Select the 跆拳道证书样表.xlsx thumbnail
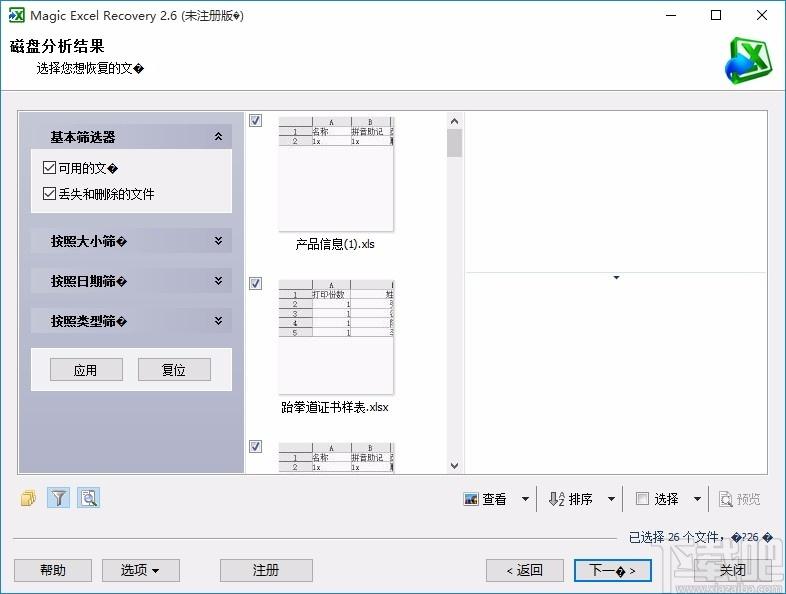This screenshot has height=594, width=786. [x=336, y=337]
